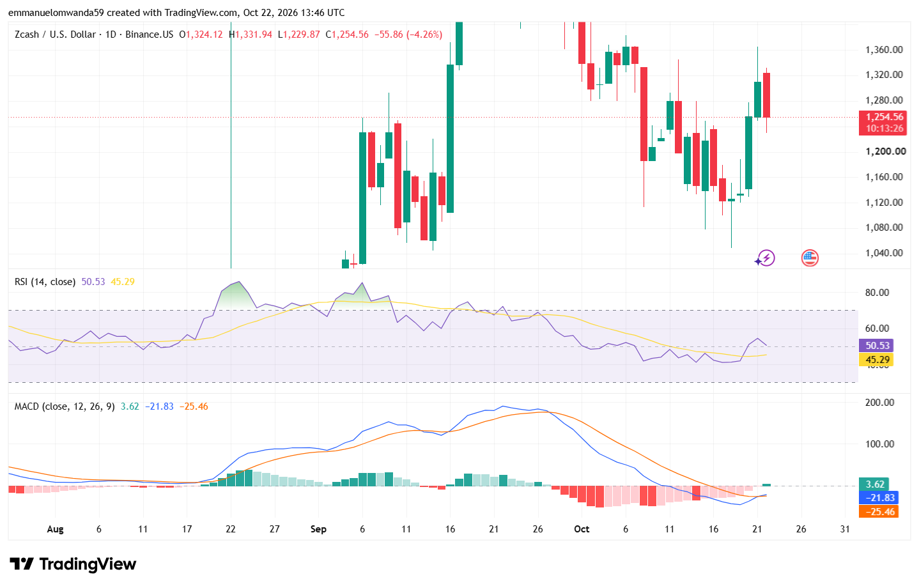Click the Sep label on the date axis
The height and width of the screenshot is (588, 919).
tap(318, 529)
